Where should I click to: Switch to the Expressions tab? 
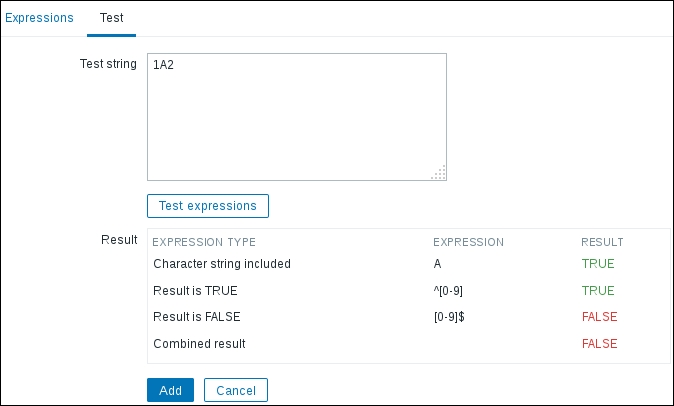point(39,18)
